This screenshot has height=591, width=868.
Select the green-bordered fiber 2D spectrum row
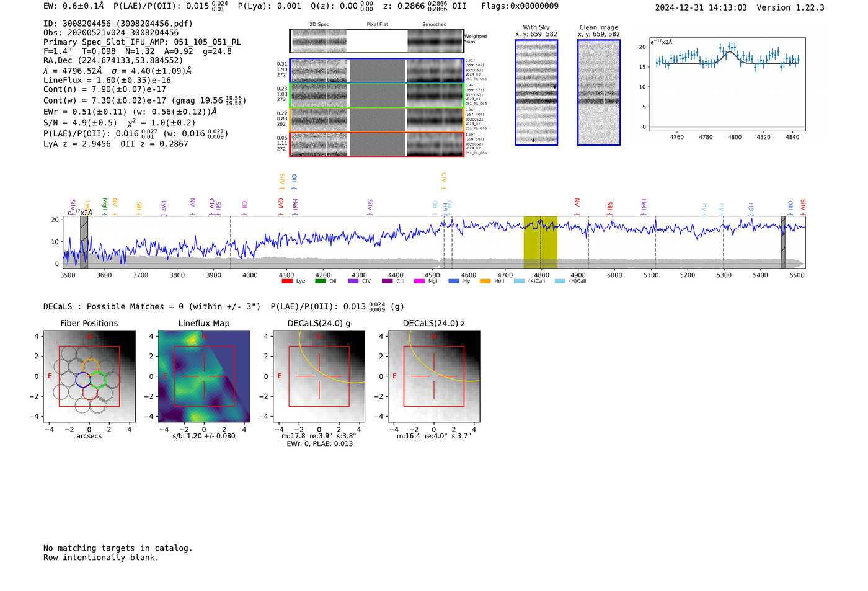(x=377, y=96)
